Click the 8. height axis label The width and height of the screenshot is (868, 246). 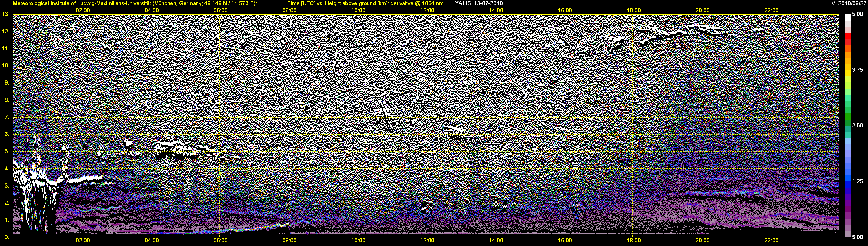tap(8, 100)
